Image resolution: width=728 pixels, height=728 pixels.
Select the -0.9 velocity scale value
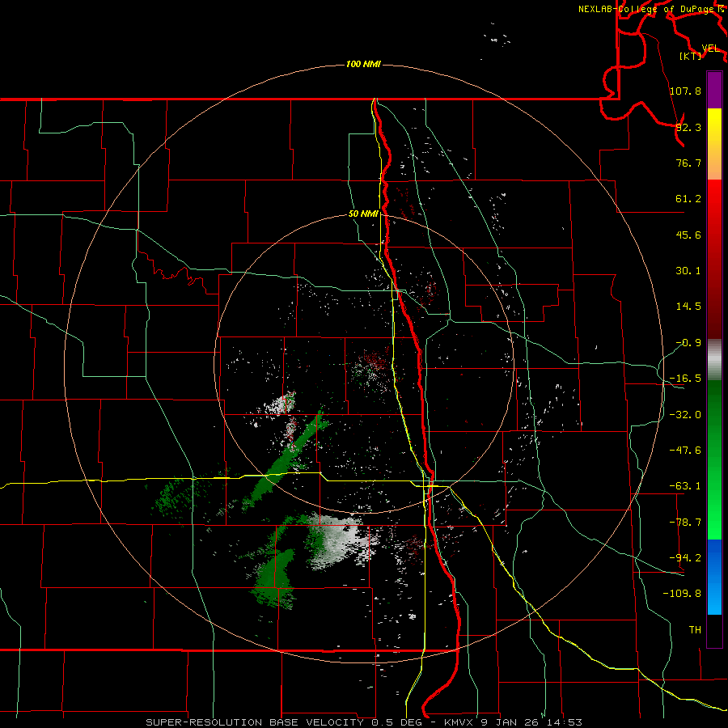(x=688, y=343)
